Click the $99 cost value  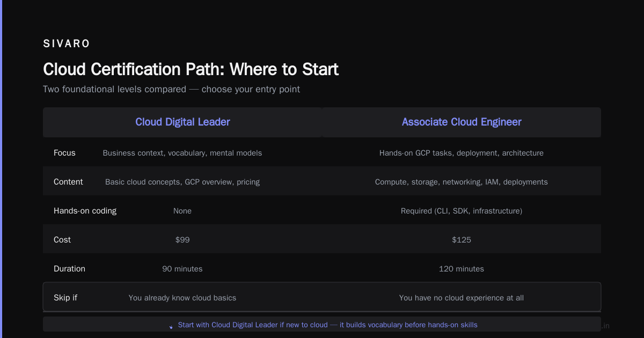182,240
